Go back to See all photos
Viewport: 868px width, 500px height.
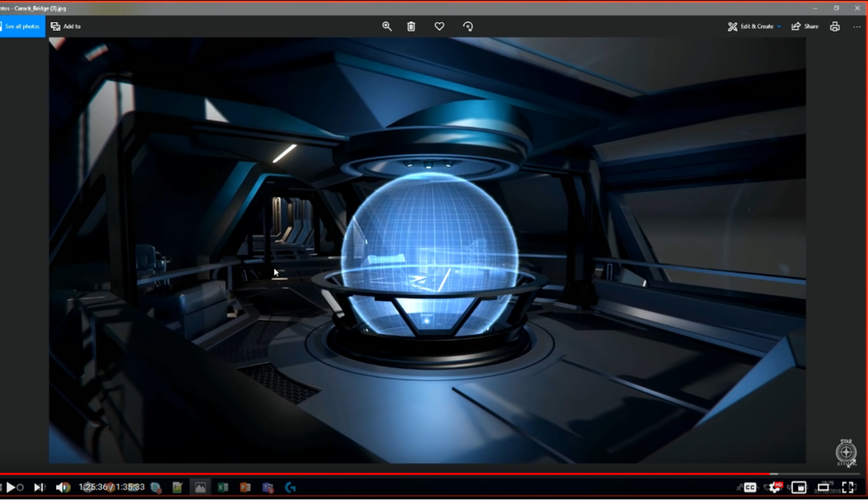coord(21,26)
